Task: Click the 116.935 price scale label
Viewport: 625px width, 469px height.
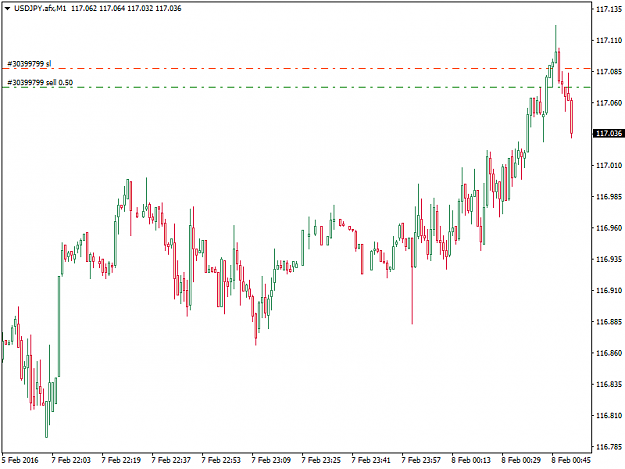Action: (609, 259)
